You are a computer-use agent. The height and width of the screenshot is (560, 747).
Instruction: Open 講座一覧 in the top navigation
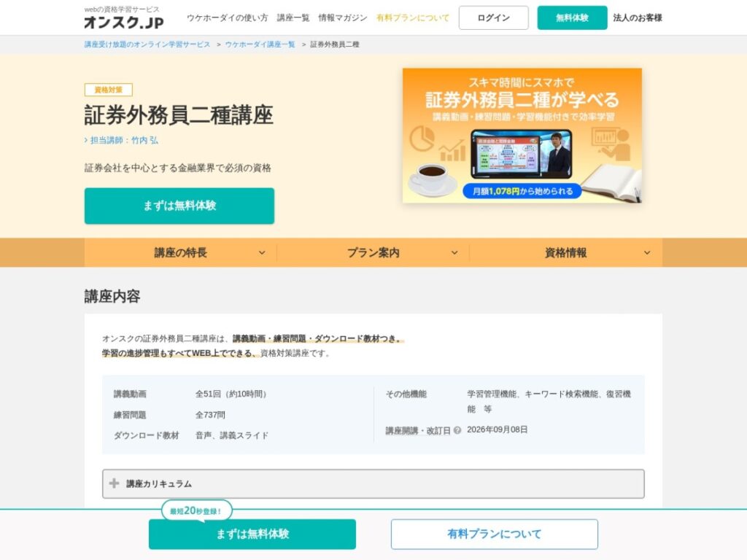point(293,17)
